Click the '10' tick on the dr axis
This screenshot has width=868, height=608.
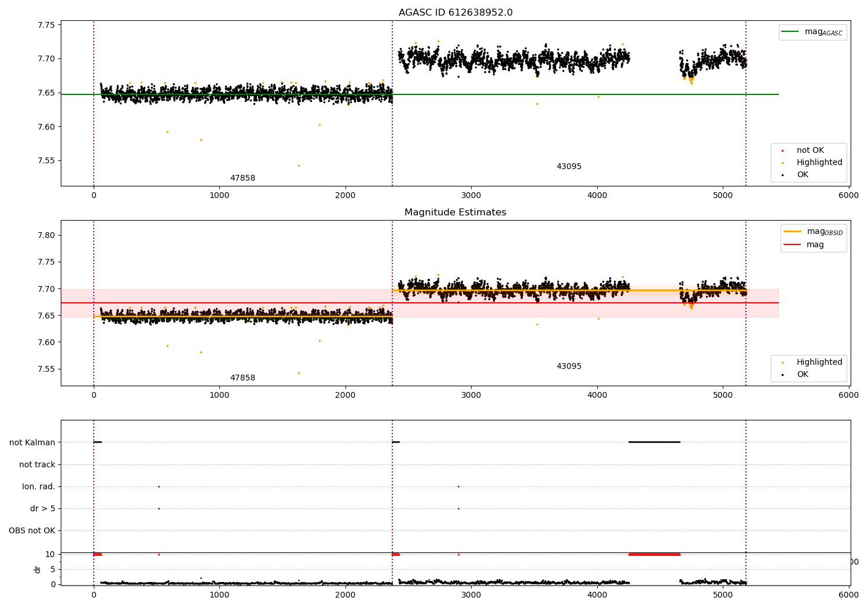pos(50,554)
